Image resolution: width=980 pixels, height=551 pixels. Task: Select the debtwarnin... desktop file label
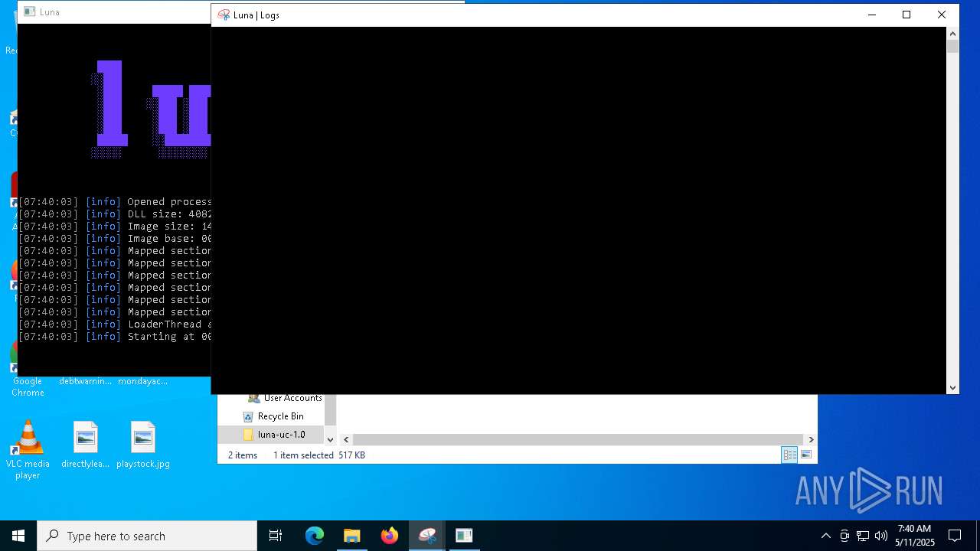tap(85, 381)
